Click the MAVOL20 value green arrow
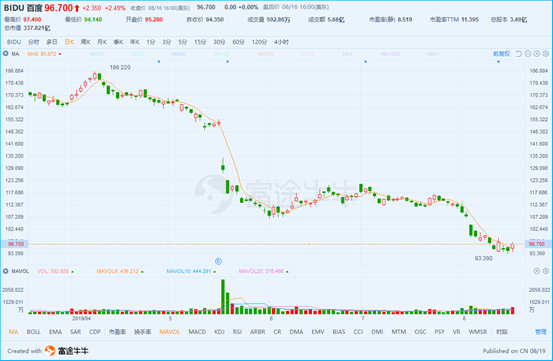The image size is (553, 361). (x=287, y=271)
